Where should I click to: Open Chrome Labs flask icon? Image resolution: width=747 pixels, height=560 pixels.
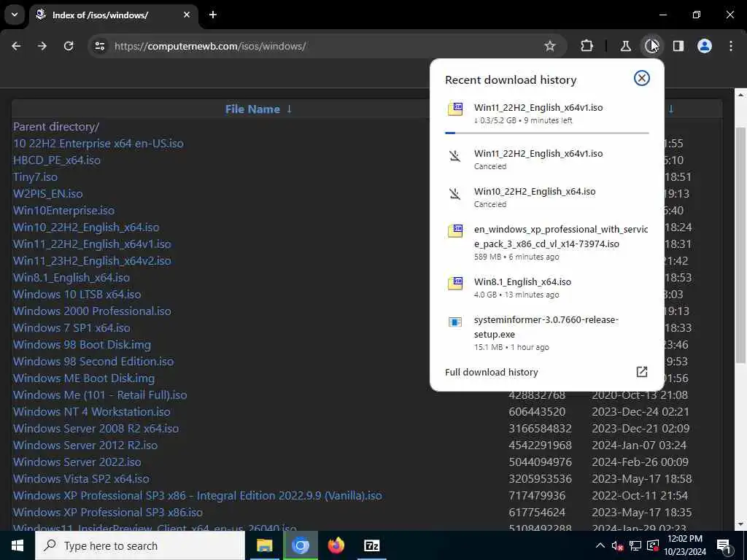[625, 46]
